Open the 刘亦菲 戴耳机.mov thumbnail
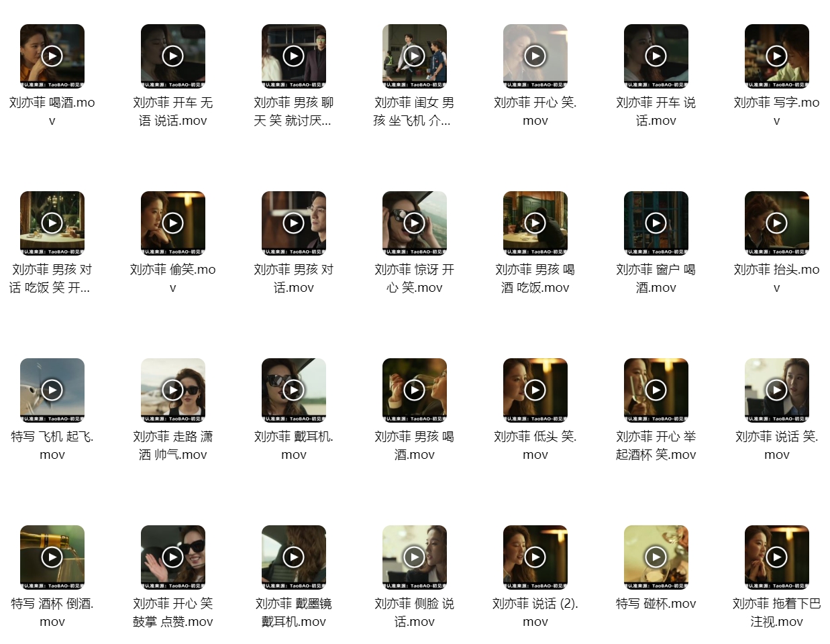The height and width of the screenshot is (644, 830). [x=294, y=390]
